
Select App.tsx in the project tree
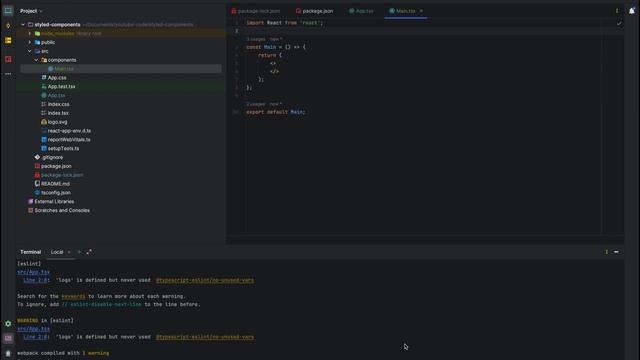coord(56,95)
